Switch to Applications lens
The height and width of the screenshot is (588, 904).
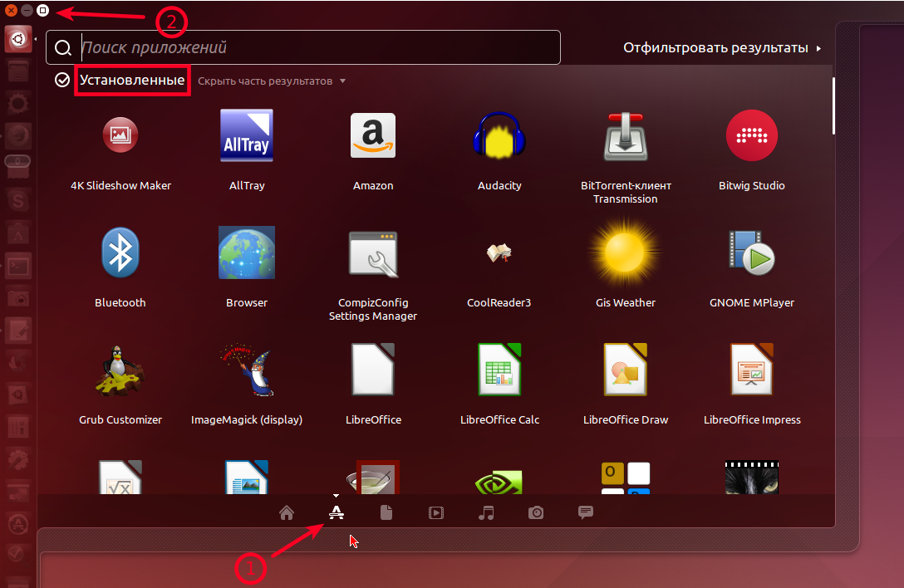[337, 512]
